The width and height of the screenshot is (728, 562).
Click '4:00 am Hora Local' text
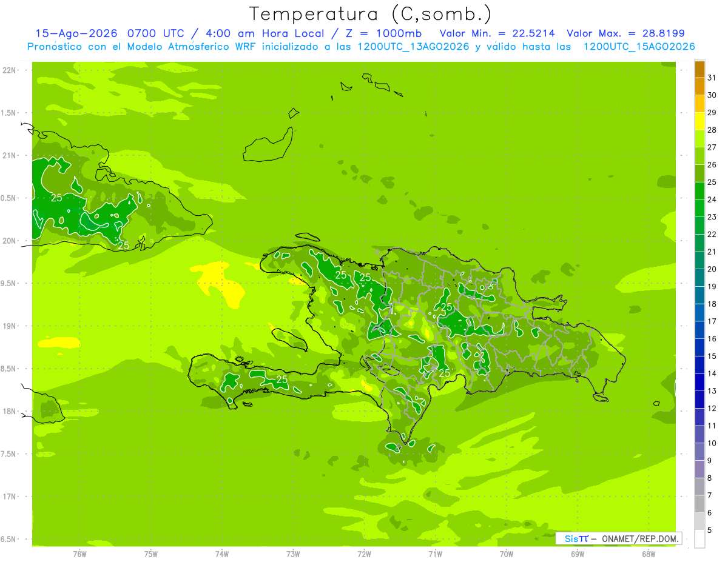pos(263,33)
